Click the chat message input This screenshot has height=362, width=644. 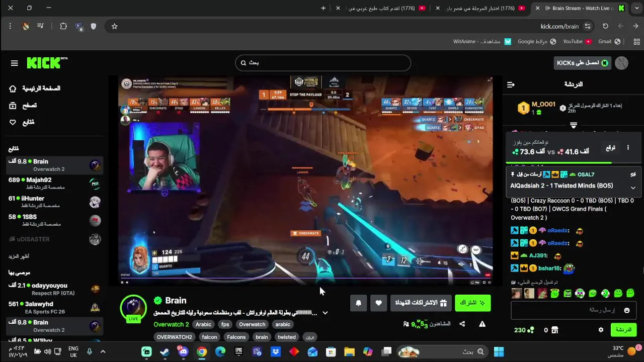coord(573,311)
